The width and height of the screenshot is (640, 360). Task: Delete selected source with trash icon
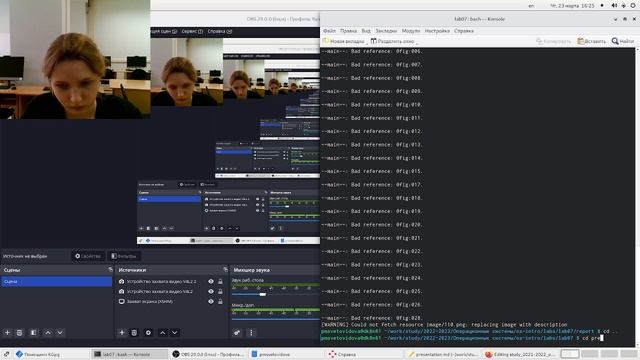134,333
